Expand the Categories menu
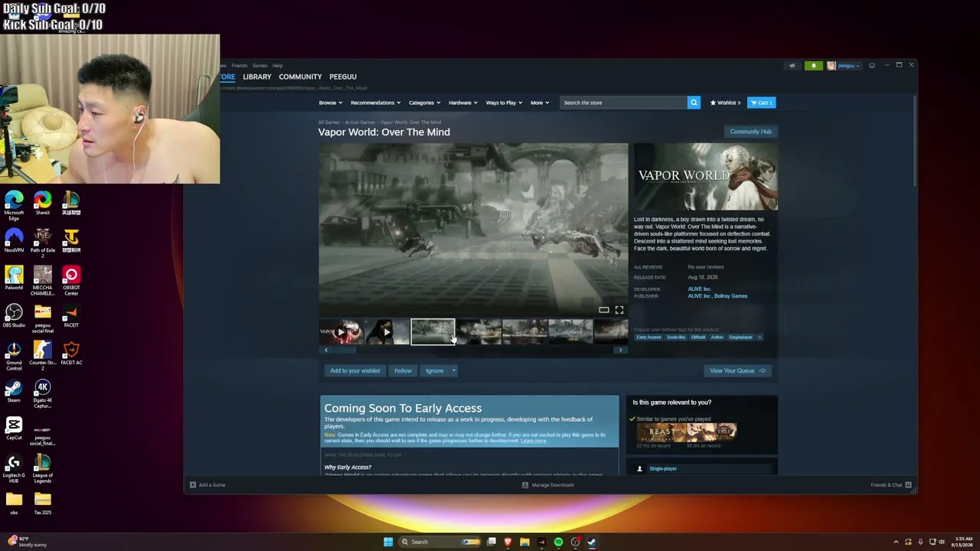The image size is (980, 551). 424,103
